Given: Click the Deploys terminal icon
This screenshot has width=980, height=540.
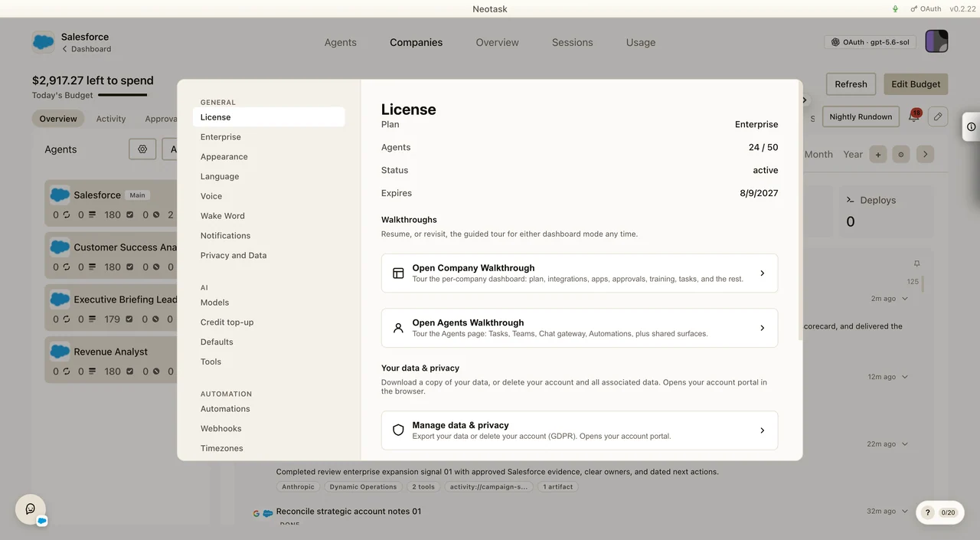Looking at the screenshot, I should pyautogui.click(x=850, y=200).
